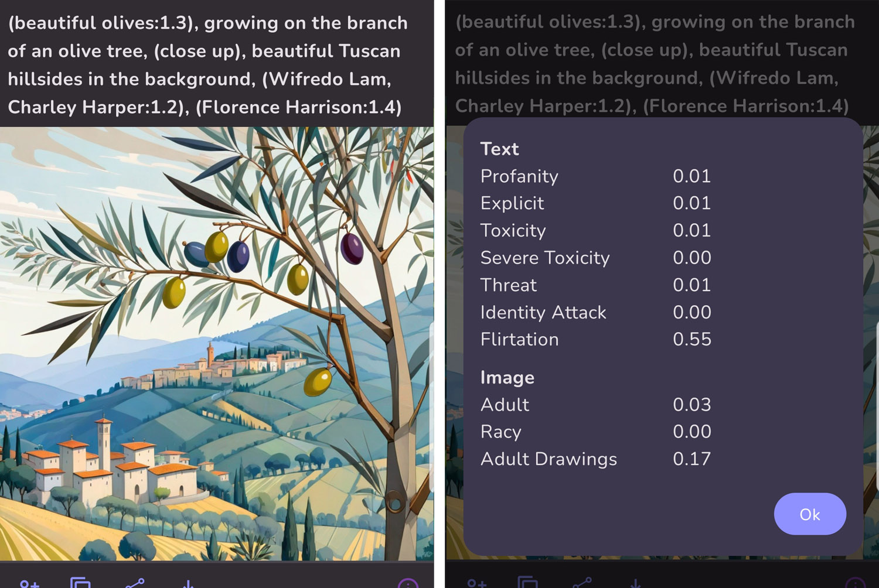Click the Adult Drawings score 0.17
Screen dimensions: 879x588
click(x=692, y=459)
